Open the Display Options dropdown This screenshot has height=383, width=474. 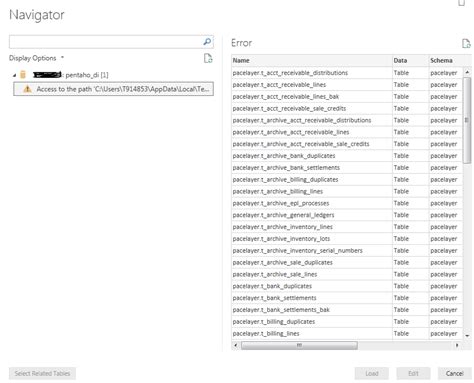tap(36, 58)
